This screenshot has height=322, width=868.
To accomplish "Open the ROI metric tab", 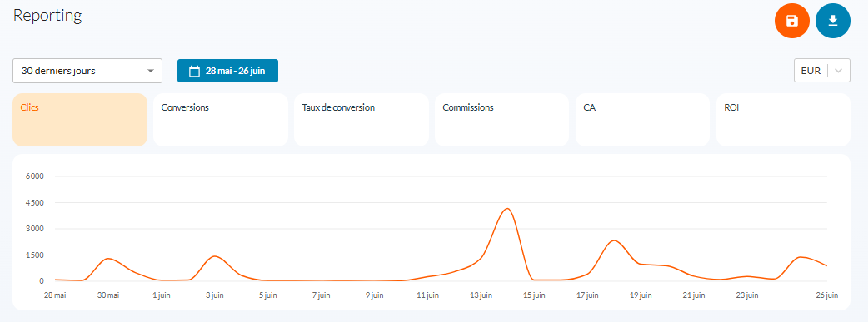I will pos(783,120).
